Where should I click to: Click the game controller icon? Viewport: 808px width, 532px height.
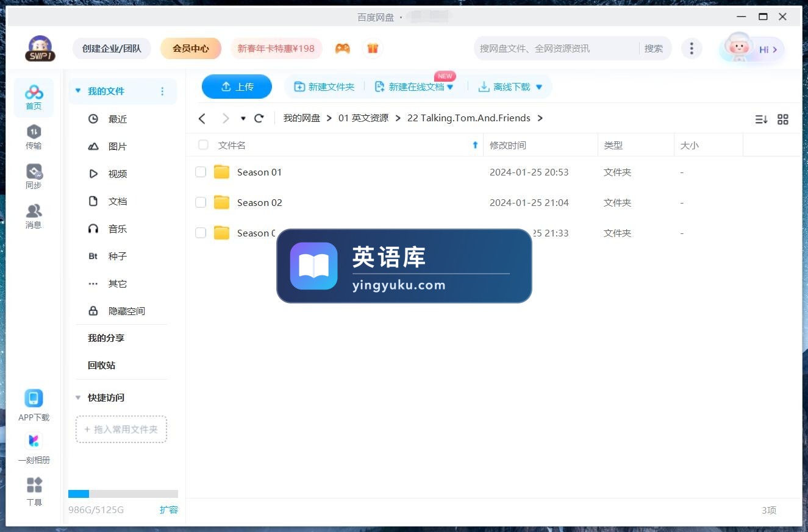pyautogui.click(x=343, y=48)
